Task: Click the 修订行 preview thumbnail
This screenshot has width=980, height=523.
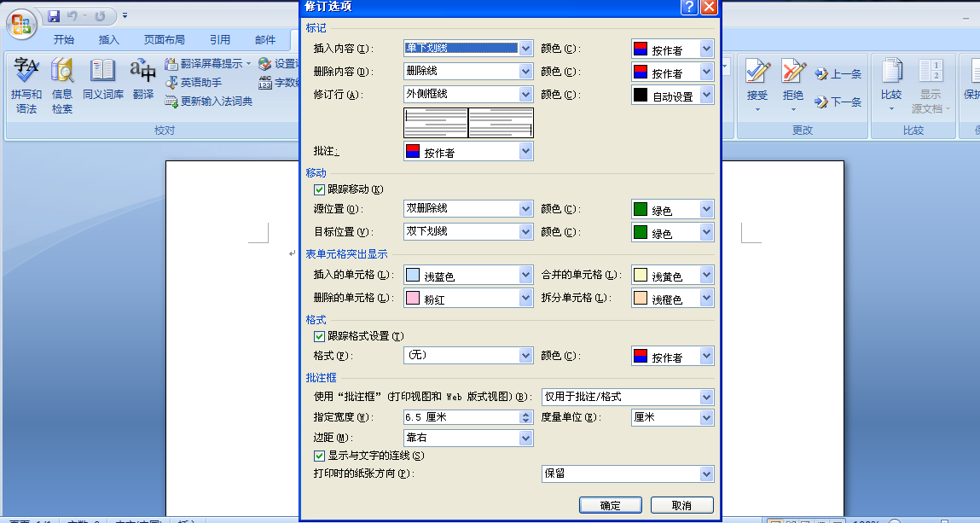Action: pos(469,123)
